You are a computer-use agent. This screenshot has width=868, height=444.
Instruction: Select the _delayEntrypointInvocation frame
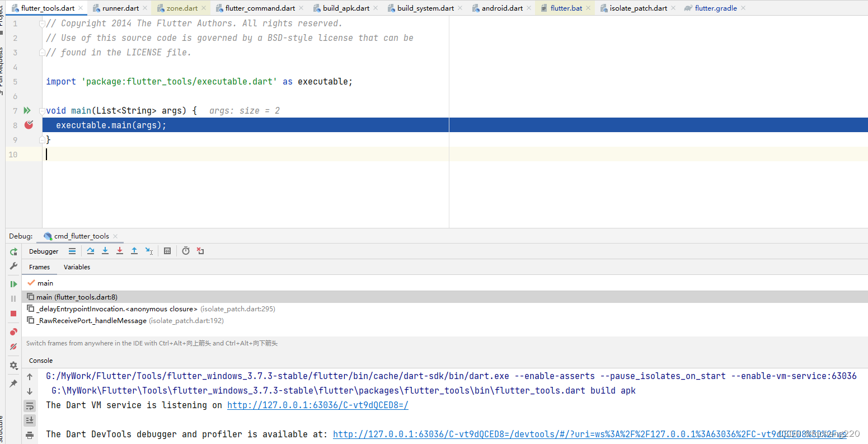(x=445, y=309)
